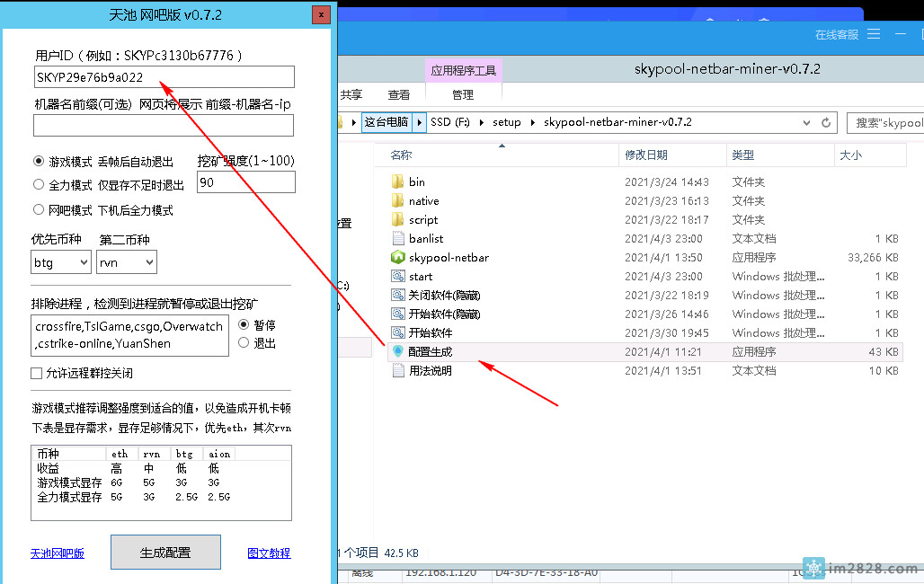The image size is (924, 584).
Task: Choose the 暂停 radio option
Action: click(244, 324)
